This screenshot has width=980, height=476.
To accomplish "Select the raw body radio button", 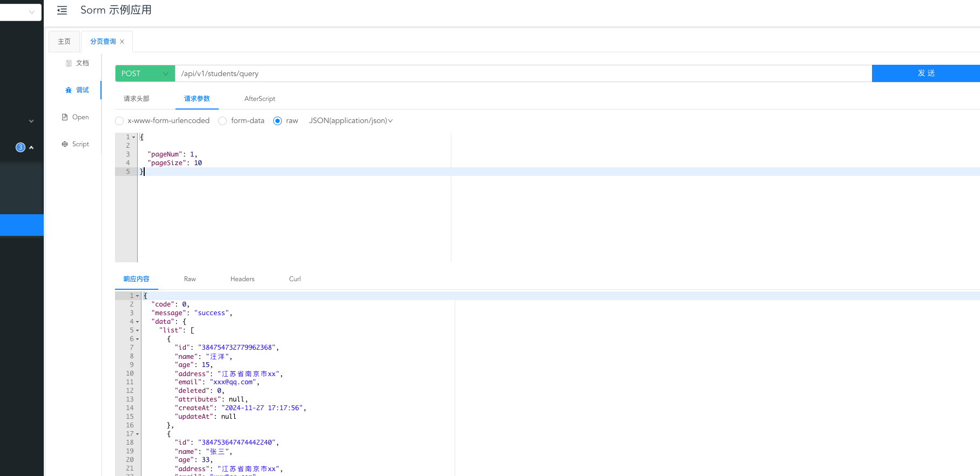I will tap(278, 121).
